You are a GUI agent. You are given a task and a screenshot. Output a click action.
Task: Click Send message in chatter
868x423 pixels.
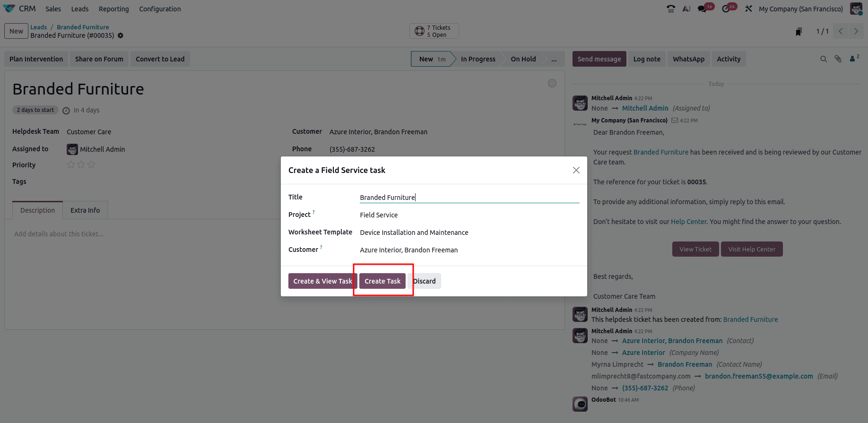[599, 59]
